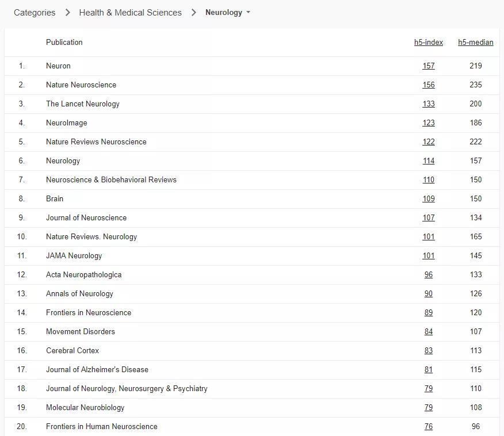This screenshot has width=504, height=436.
Task: Open Brain journal h5-index 109
Action: [429, 198]
